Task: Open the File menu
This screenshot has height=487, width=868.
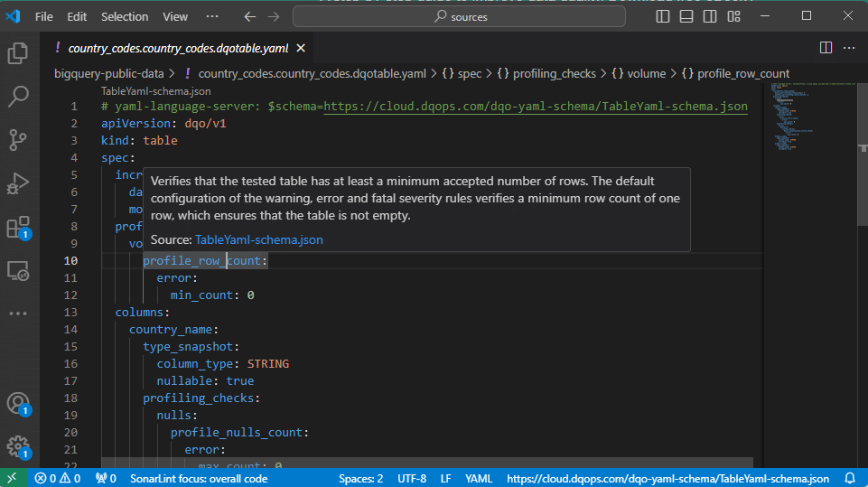Action: [x=43, y=16]
